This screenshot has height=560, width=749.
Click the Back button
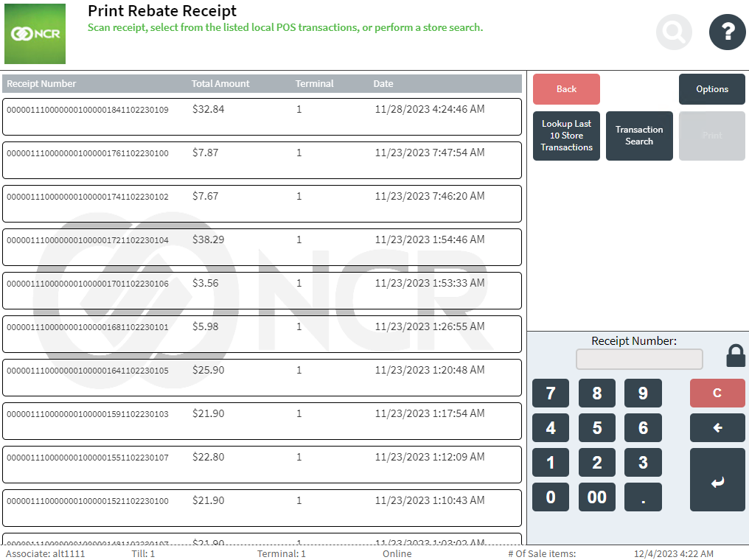pos(565,88)
